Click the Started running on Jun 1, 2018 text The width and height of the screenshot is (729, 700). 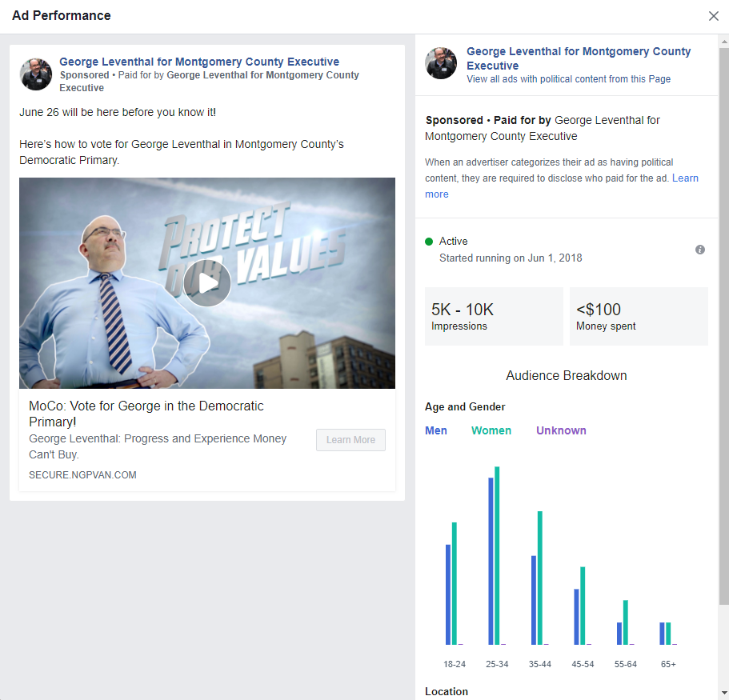pyautogui.click(x=511, y=258)
